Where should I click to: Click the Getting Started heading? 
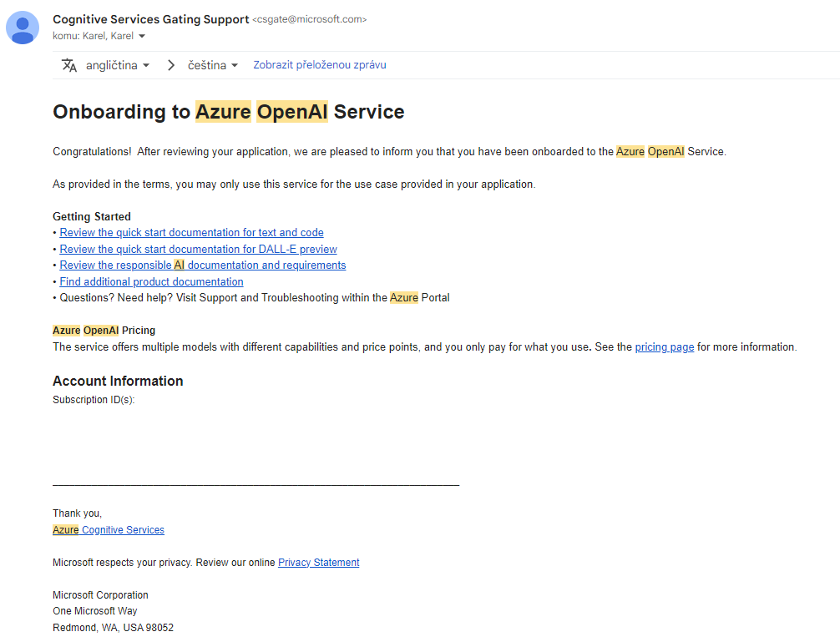92,216
